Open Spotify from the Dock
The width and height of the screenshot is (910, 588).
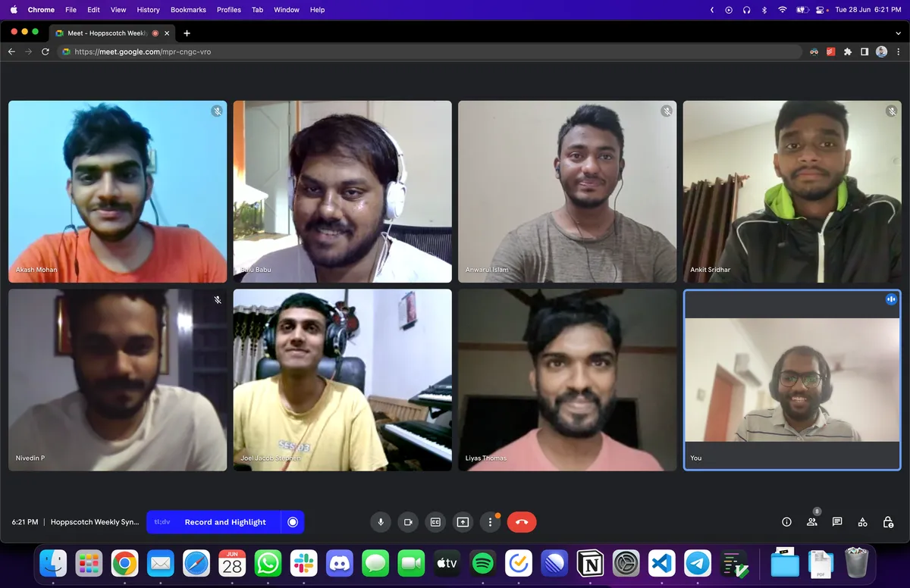pyautogui.click(x=482, y=563)
